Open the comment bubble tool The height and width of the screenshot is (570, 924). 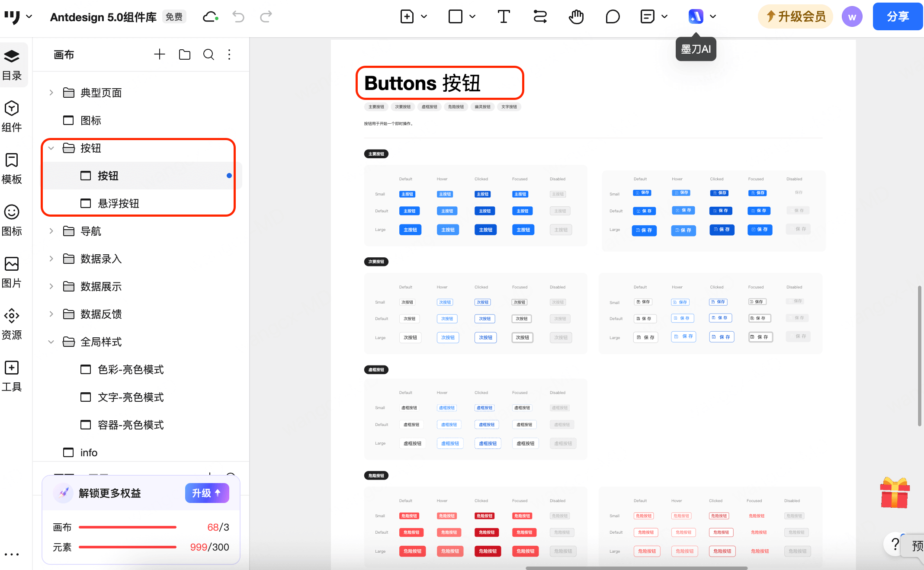(x=613, y=16)
